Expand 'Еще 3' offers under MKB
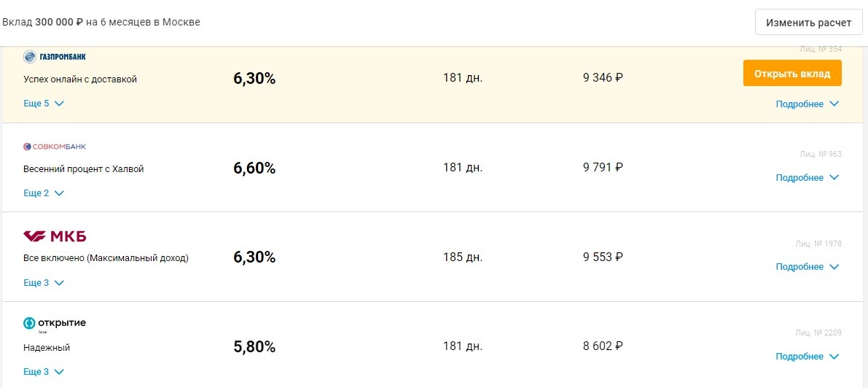Image resolution: width=868 pixels, height=388 pixels. 44,283
